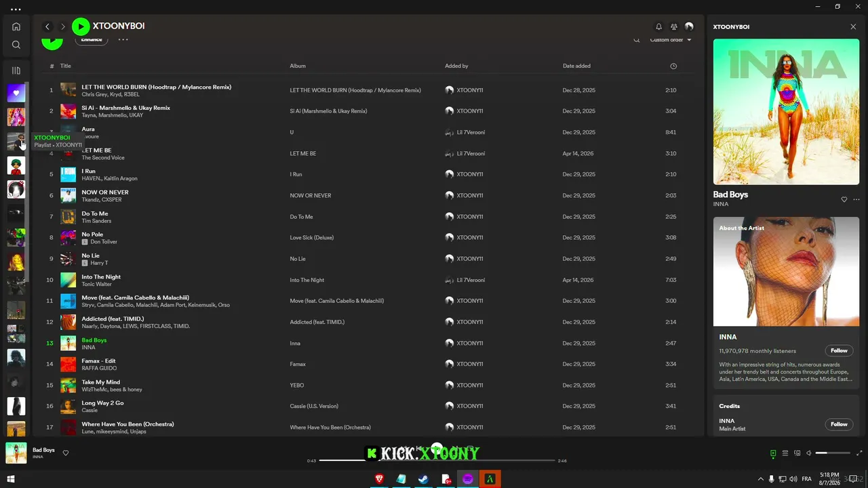868x488 pixels.
Task: Open INNA artist photo card
Action: click(x=786, y=271)
